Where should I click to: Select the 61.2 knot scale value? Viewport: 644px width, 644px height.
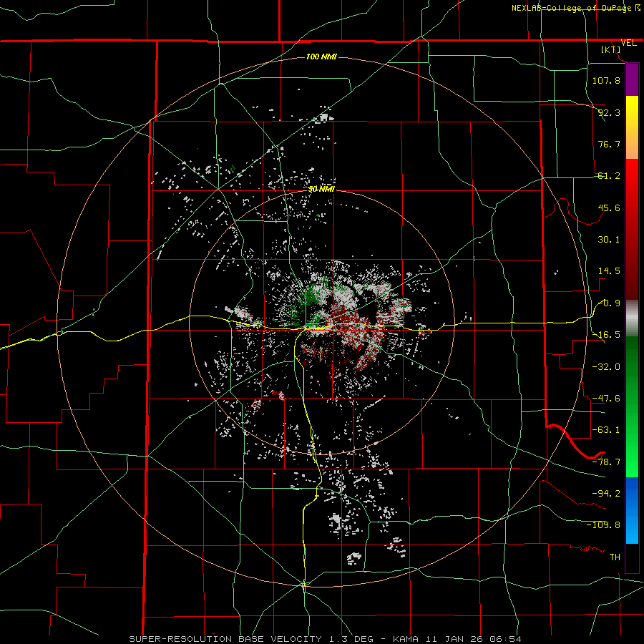pyautogui.click(x=609, y=176)
